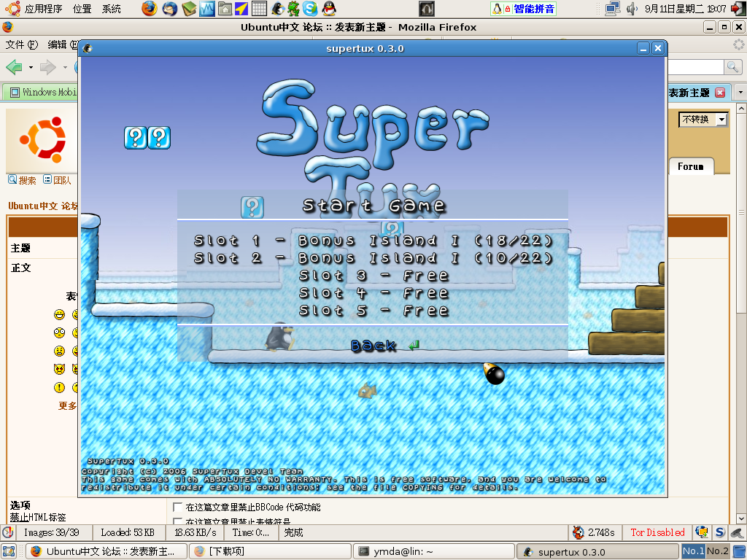Image resolution: width=747 pixels, height=560 pixels.
Task: Open the 位置 menu
Action: (82, 9)
